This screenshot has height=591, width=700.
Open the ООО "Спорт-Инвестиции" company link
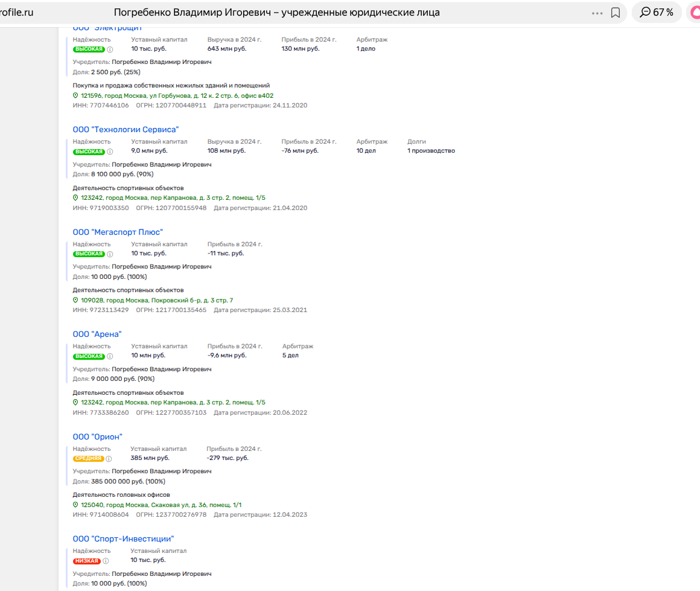tap(123, 538)
